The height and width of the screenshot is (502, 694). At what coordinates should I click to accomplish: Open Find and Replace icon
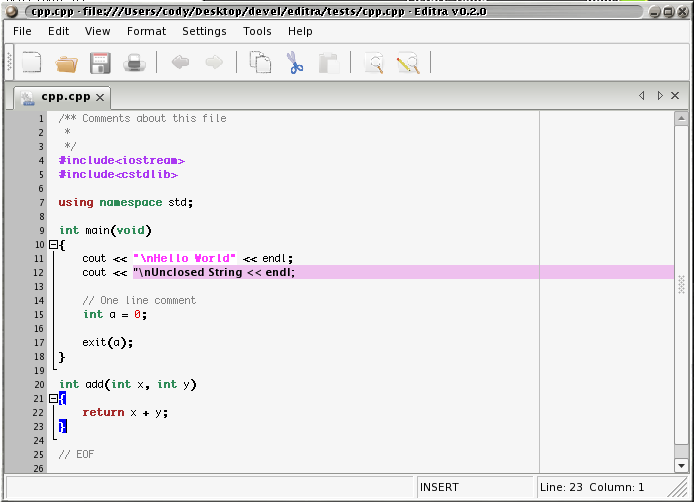(x=407, y=64)
